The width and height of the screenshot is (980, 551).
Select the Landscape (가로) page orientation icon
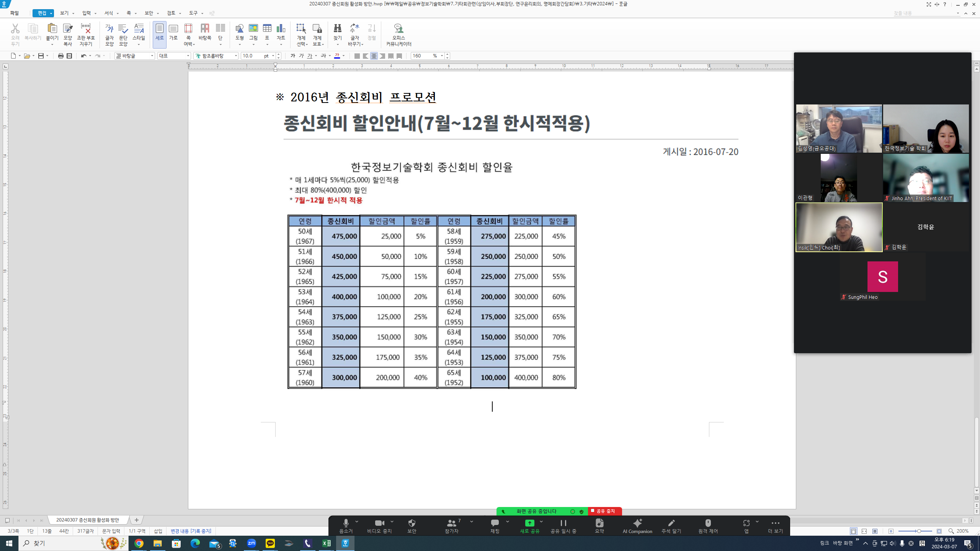173,28
